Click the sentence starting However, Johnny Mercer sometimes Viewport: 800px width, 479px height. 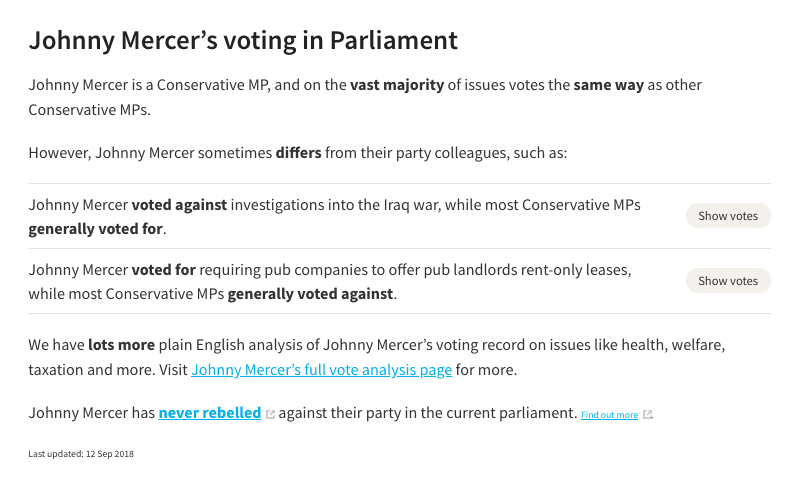point(298,153)
